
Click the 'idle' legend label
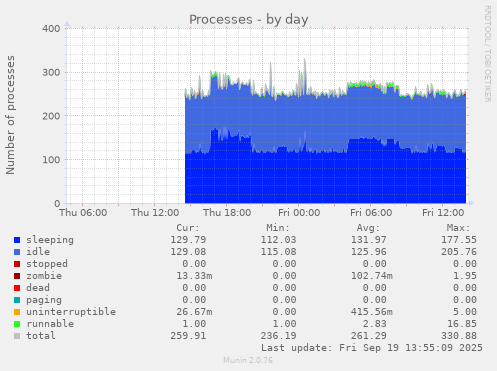coord(38,252)
